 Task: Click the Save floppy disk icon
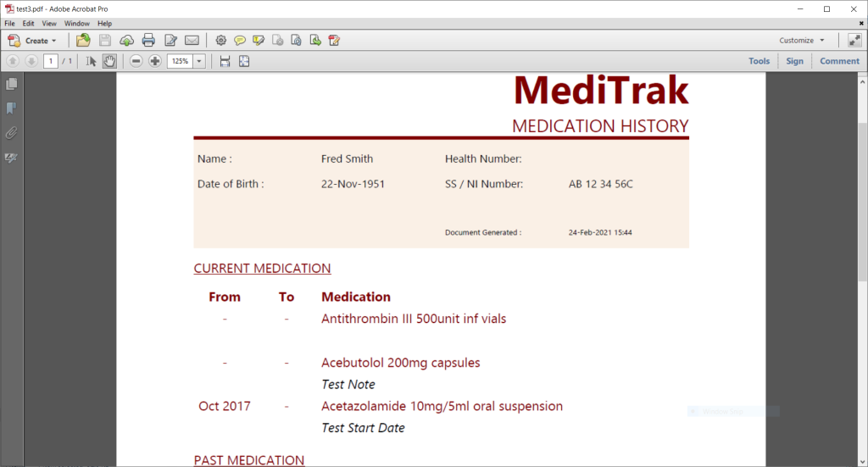(105, 41)
